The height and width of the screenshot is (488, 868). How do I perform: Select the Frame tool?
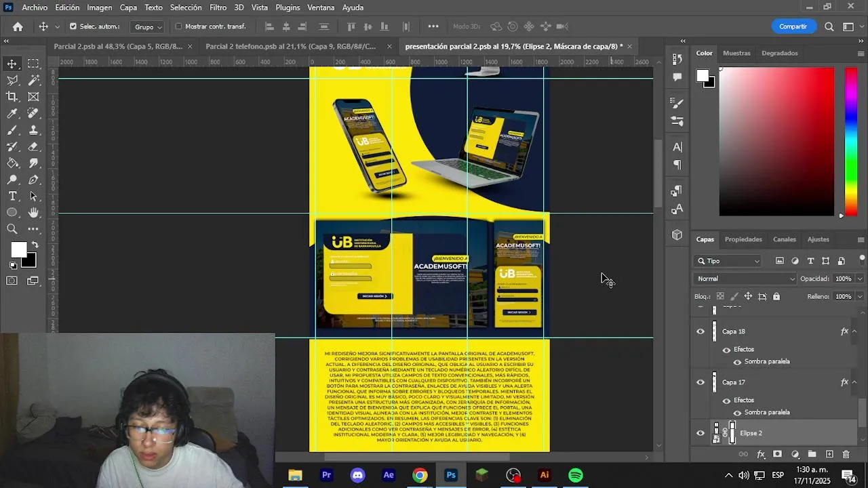[33, 97]
